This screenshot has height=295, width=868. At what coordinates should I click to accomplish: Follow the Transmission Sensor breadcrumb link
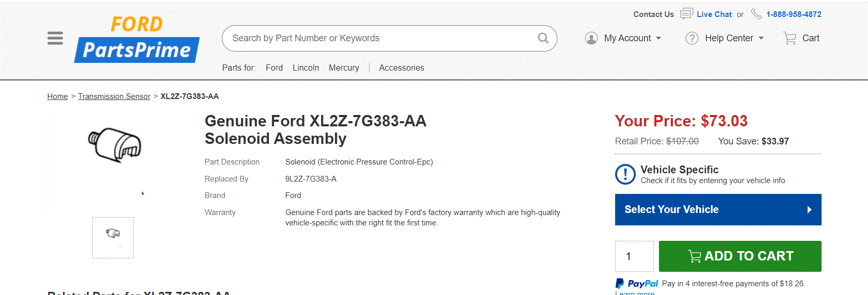click(x=114, y=96)
